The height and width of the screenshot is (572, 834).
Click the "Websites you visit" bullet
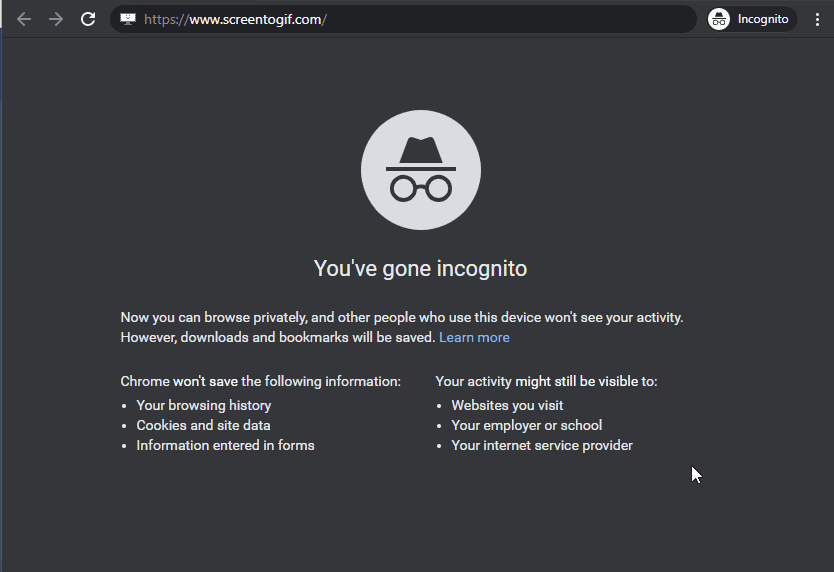(507, 405)
